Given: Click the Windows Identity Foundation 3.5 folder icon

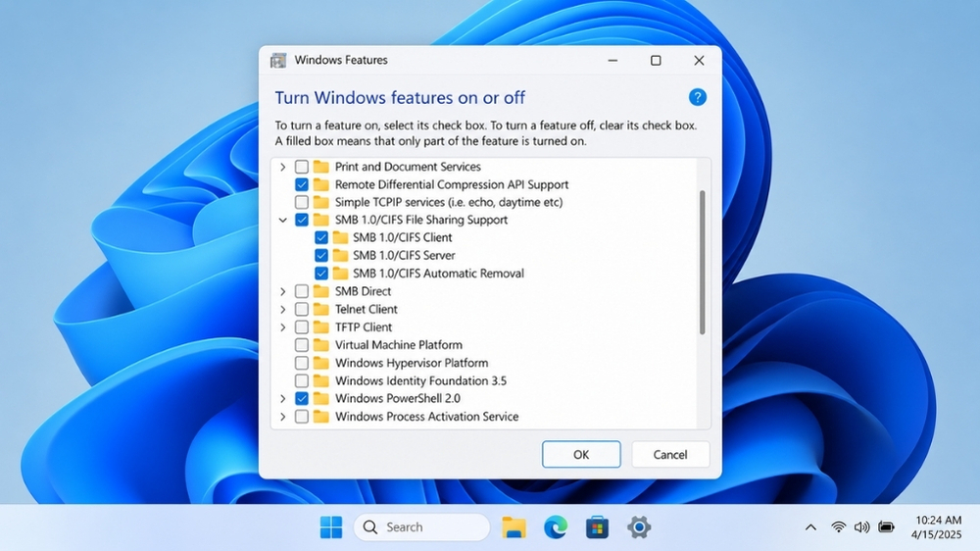Looking at the screenshot, I should (321, 380).
